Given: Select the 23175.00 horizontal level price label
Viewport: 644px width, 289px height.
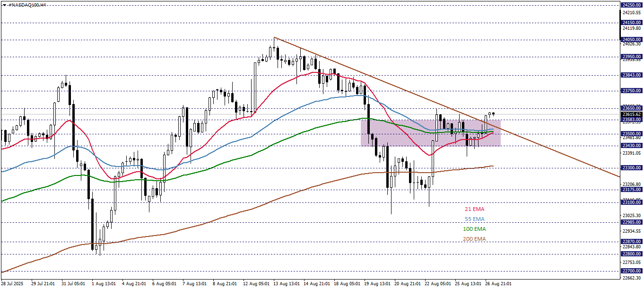Looking at the screenshot, I should point(632,190).
